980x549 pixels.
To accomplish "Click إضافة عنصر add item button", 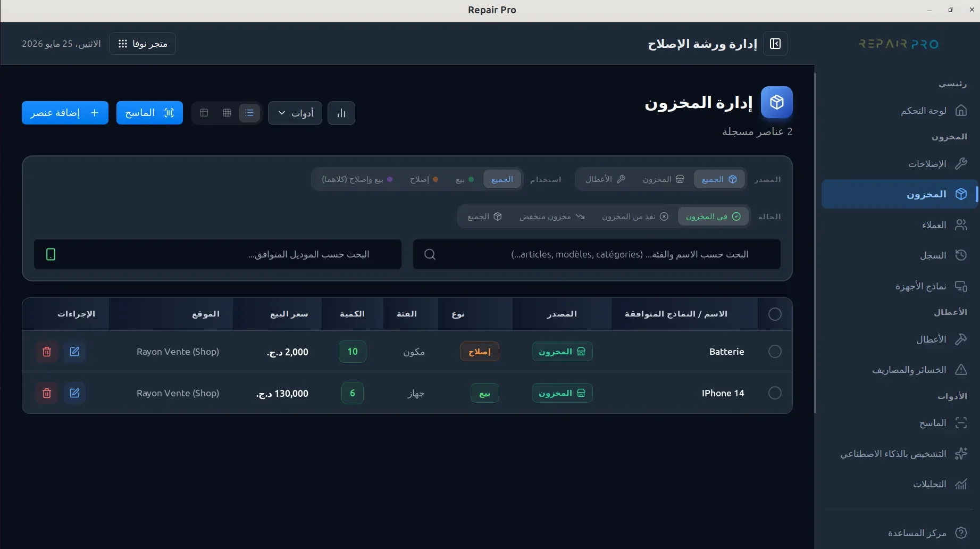I will click(65, 113).
